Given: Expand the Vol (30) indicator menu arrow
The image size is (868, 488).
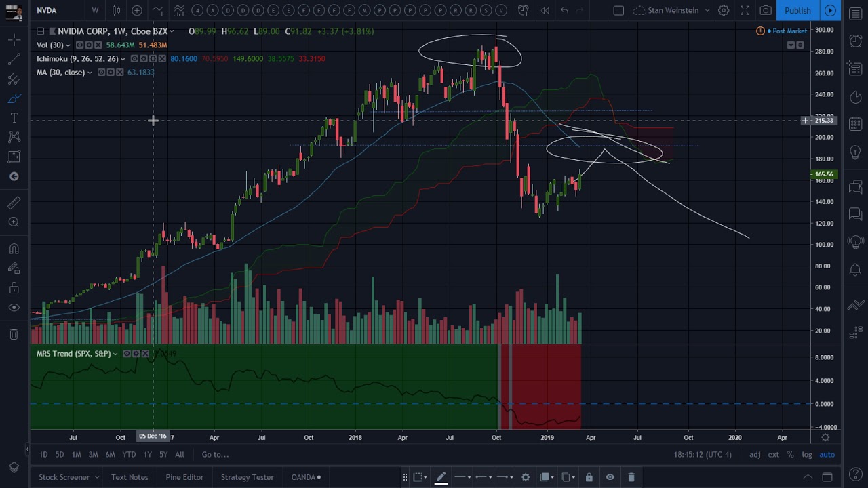Looking at the screenshot, I should 68,45.
